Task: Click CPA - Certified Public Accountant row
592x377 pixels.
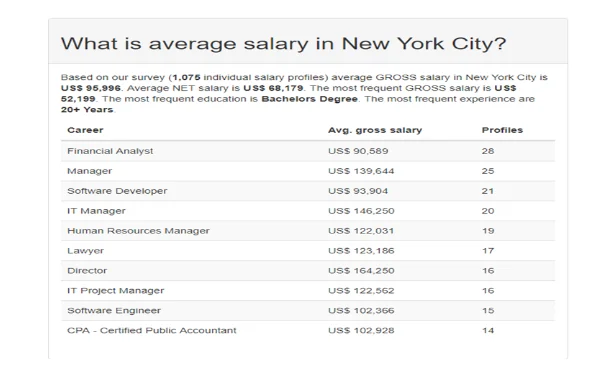Action: (x=308, y=331)
